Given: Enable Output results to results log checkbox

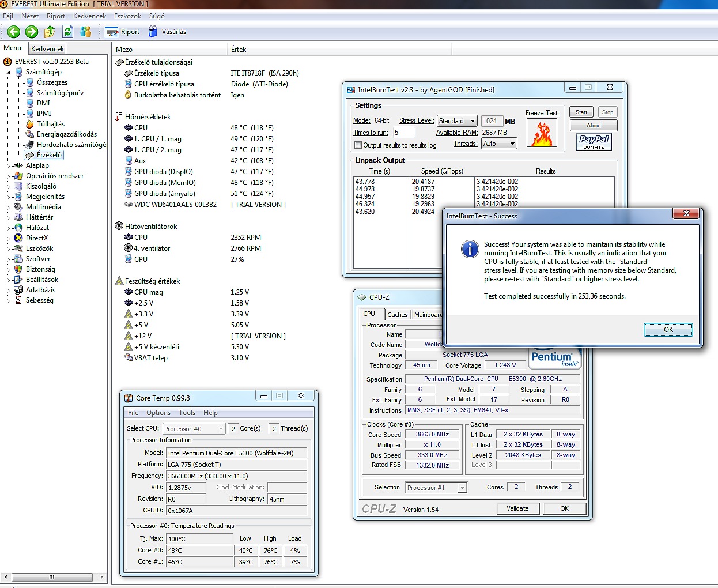Looking at the screenshot, I should pos(358,145).
